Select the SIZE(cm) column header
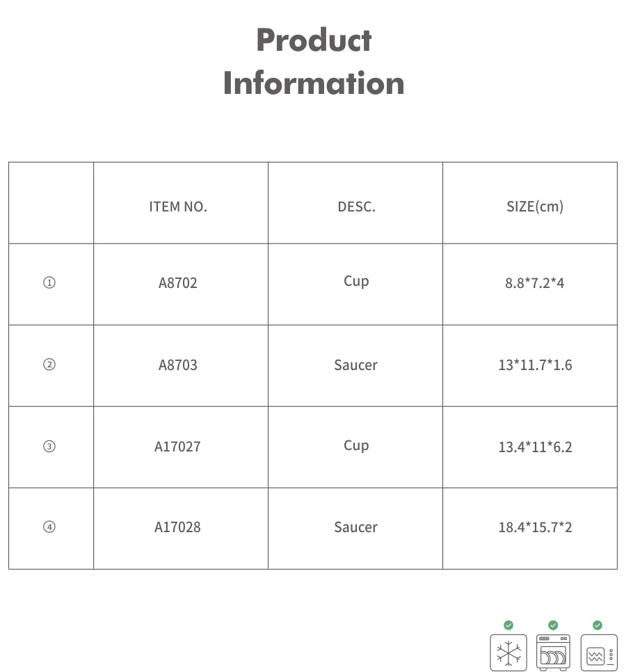626x672 pixels. coord(535,207)
